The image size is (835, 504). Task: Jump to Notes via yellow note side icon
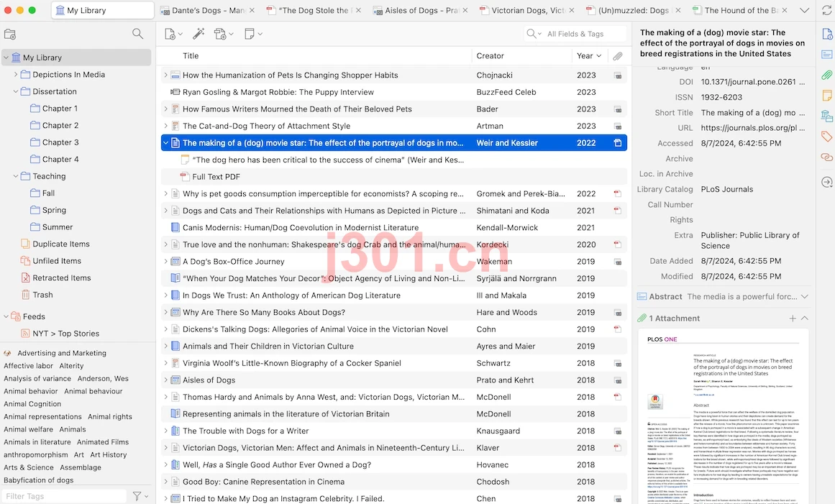tap(827, 96)
